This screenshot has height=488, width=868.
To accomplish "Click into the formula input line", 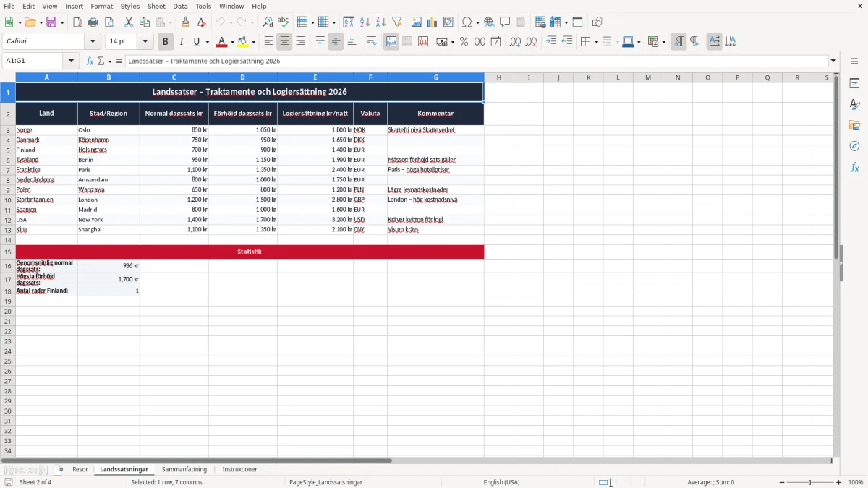I will coord(476,61).
